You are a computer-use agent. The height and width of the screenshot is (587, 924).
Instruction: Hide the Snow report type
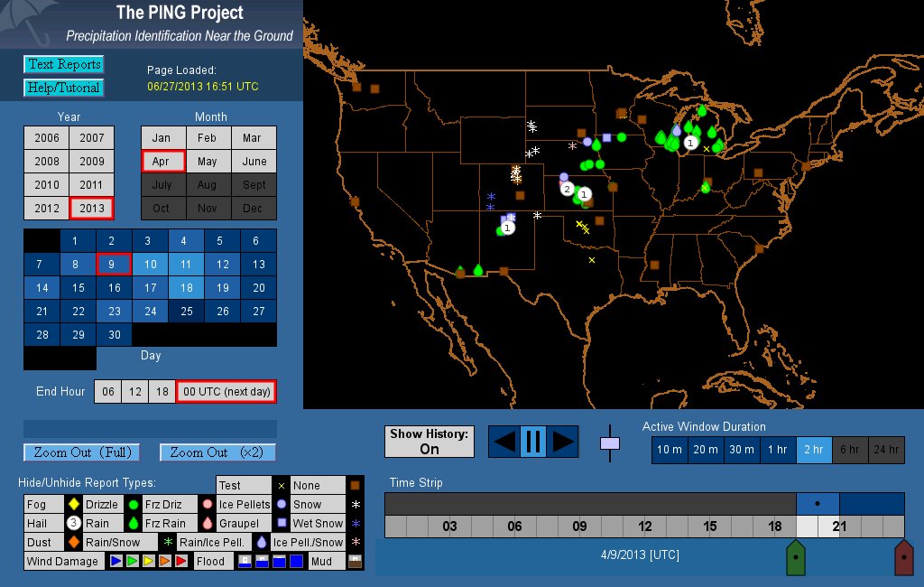[x=307, y=505]
